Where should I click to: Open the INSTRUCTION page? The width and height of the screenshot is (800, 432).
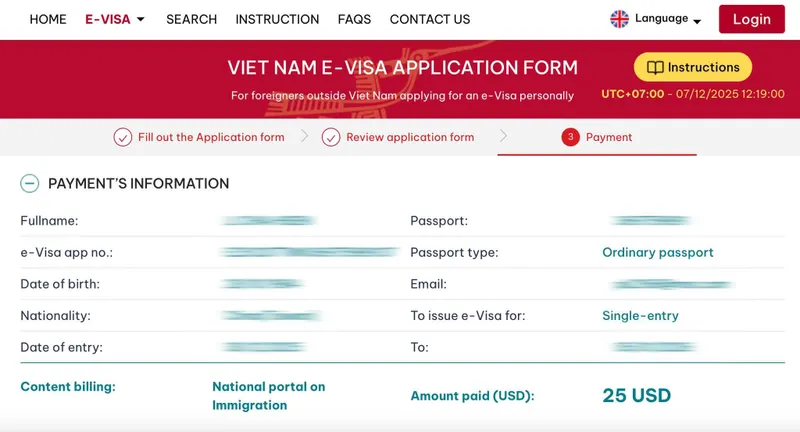(277, 19)
